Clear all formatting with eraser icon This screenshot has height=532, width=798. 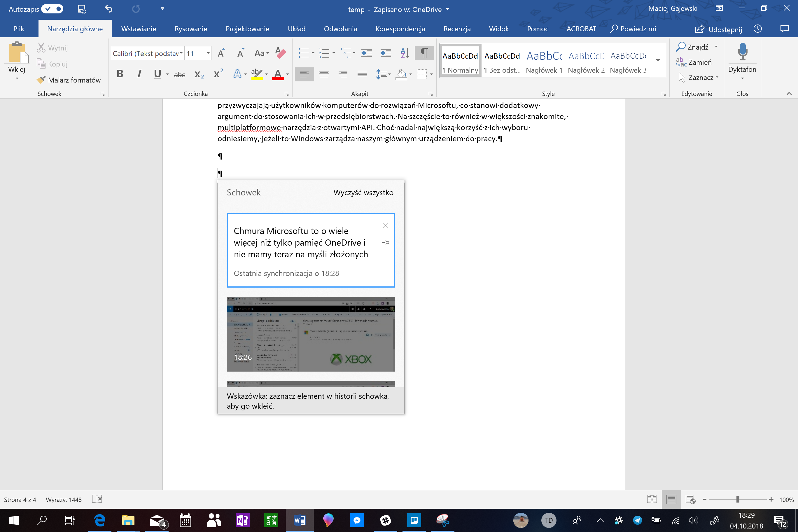tap(281, 53)
